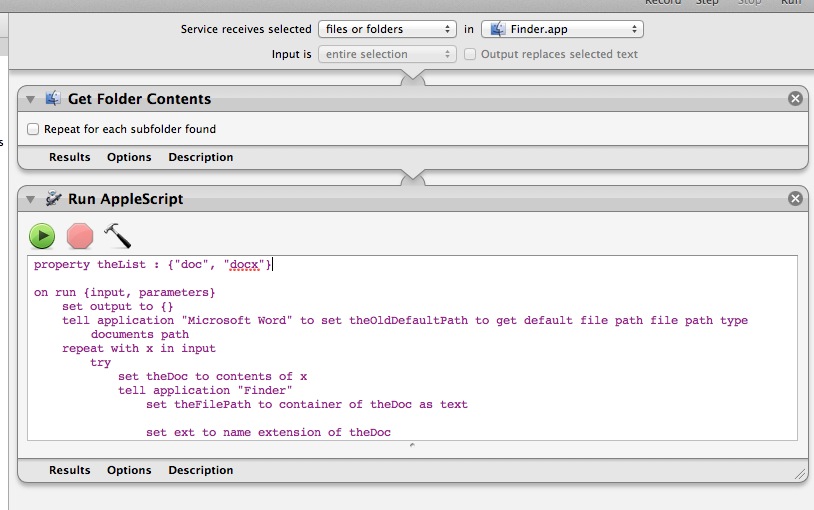Show Results for Run AppleScript

[70, 470]
